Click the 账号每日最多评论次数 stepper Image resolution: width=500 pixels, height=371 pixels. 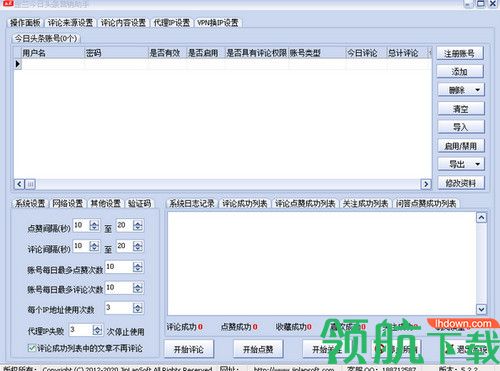(x=138, y=288)
